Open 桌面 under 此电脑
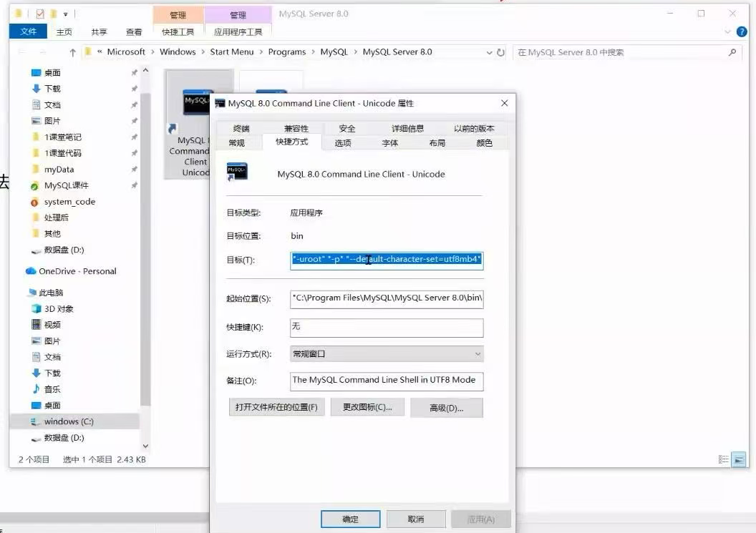756x533 pixels. tap(47, 405)
